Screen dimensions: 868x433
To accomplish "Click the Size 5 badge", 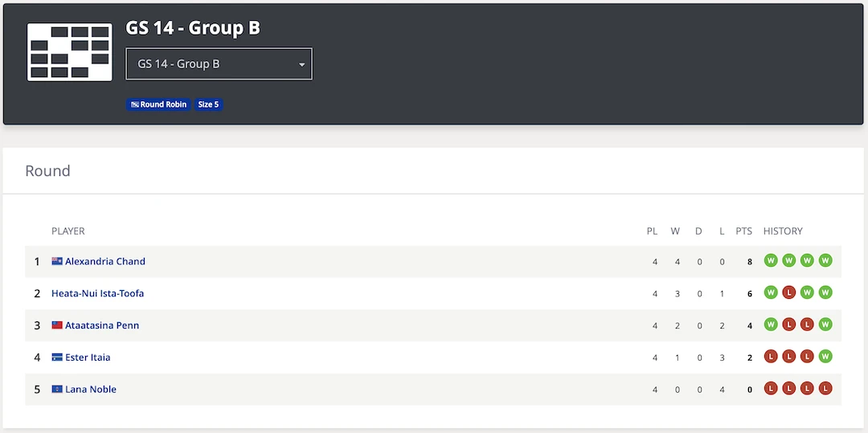I will pyautogui.click(x=209, y=104).
